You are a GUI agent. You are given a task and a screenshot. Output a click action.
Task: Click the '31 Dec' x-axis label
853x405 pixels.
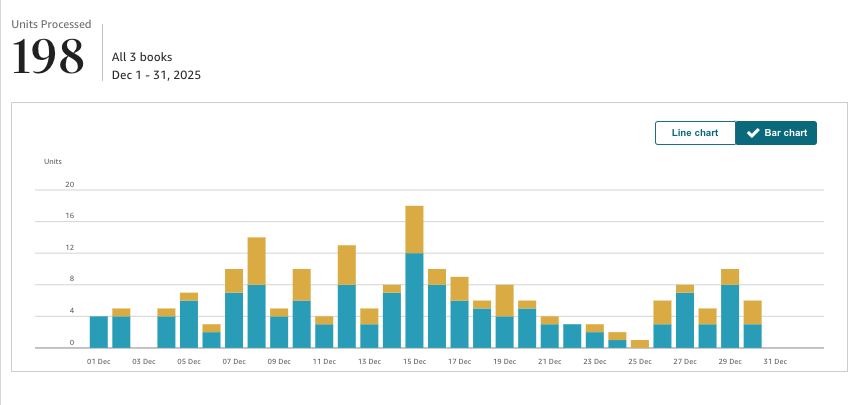(775, 361)
